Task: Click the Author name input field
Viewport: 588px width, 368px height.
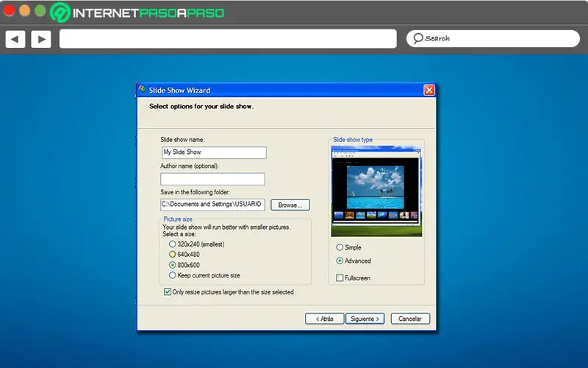Action: point(212,179)
